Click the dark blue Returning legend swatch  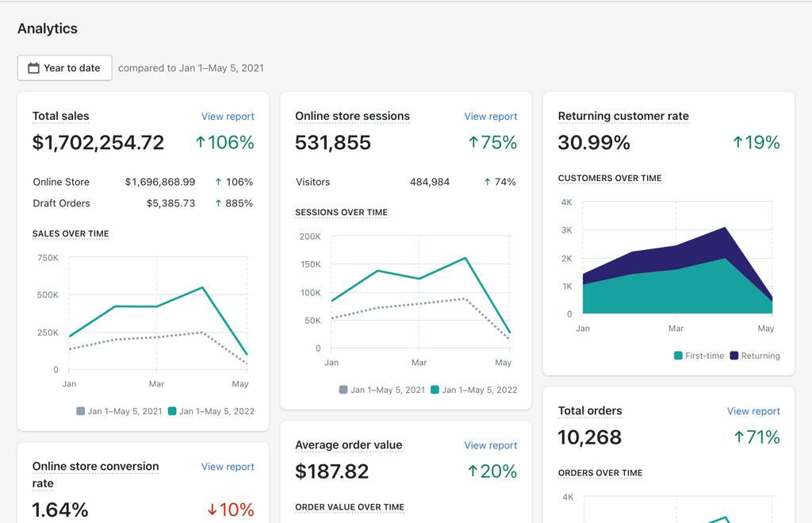pos(733,356)
